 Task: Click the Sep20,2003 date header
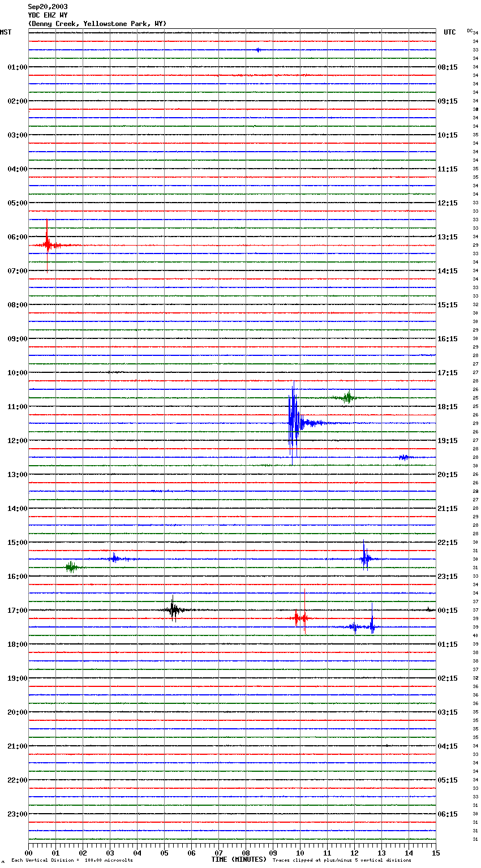point(48,7)
